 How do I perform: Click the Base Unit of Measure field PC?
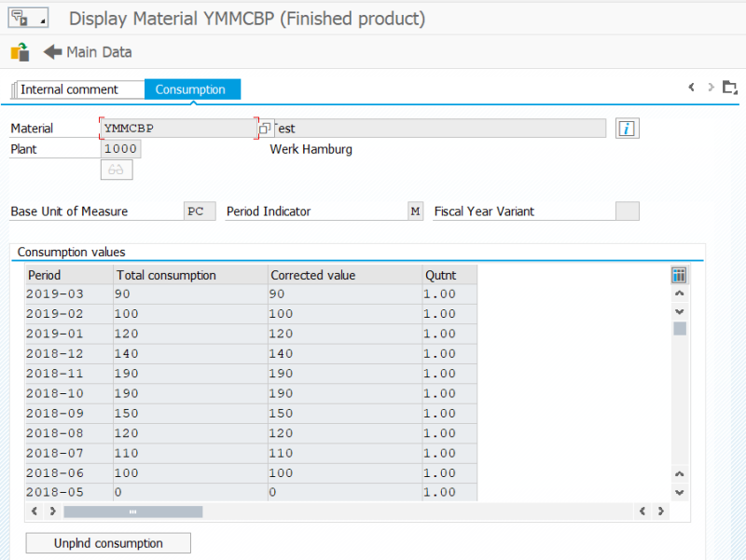(200, 212)
